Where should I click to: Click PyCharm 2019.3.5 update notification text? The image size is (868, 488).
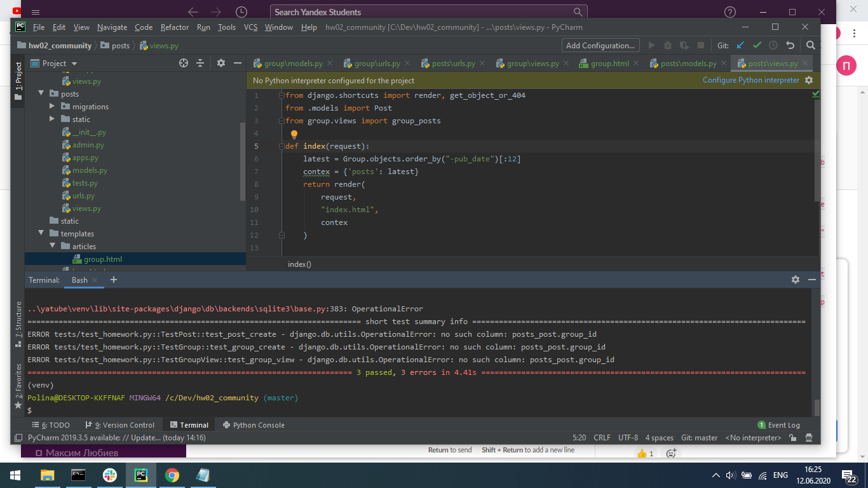[x=117, y=438]
